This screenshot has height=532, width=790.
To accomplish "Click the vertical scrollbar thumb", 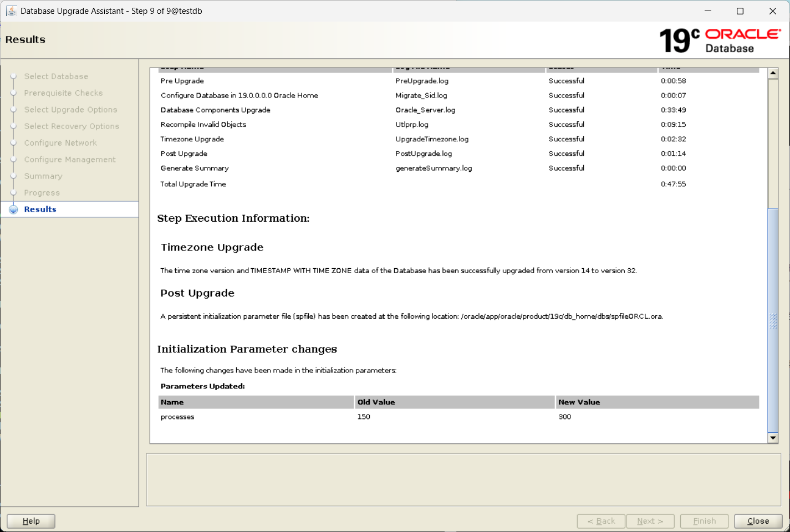I will tap(773, 320).
